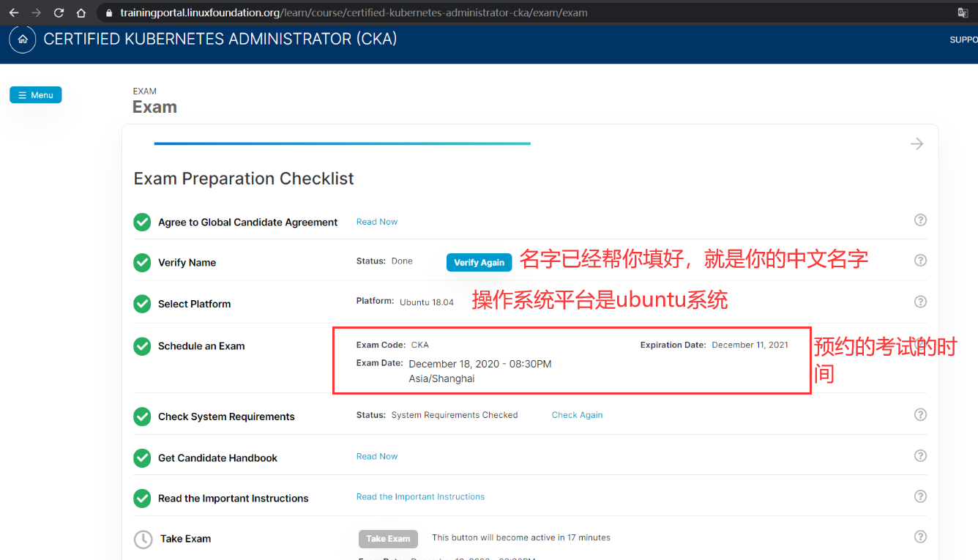Open the Menu button

pos(36,95)
